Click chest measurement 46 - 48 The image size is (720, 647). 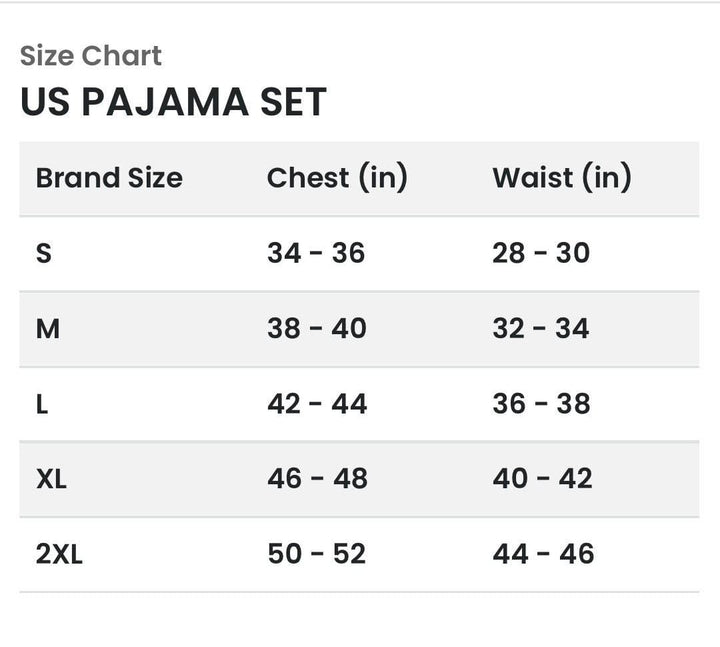pyautogui.click(x=317, y=479)
